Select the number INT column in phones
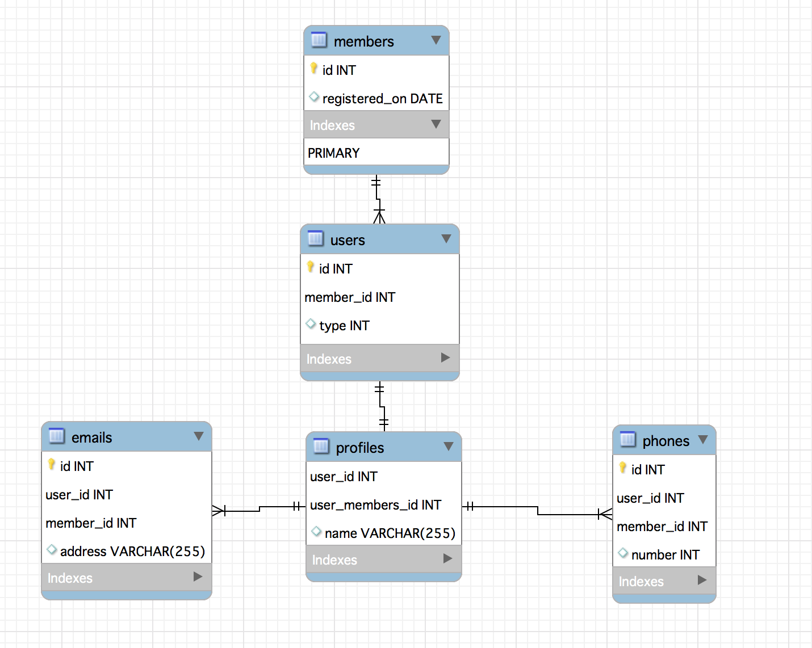Viewport: 812px width, 648px height. coord(664,554)
